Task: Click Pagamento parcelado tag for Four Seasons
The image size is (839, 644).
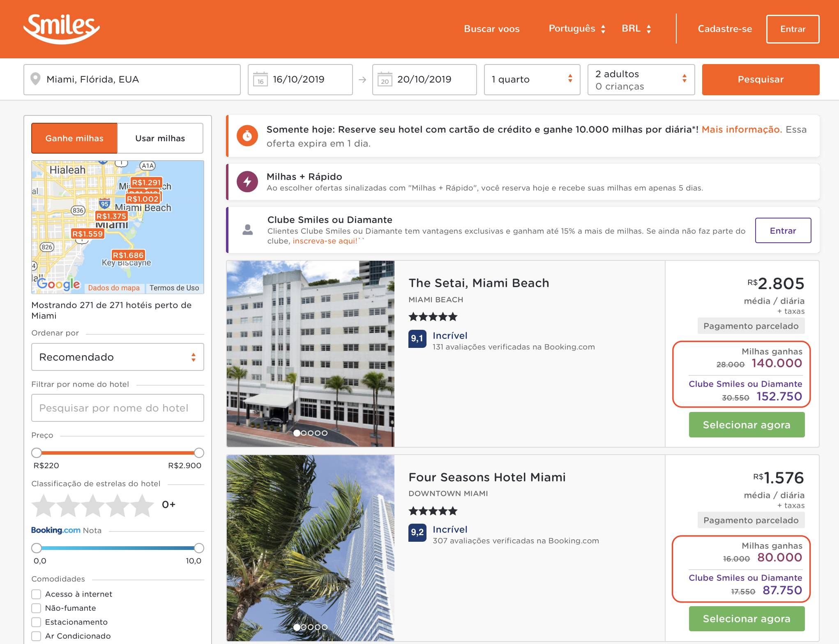Action: [x=751, y=520]
